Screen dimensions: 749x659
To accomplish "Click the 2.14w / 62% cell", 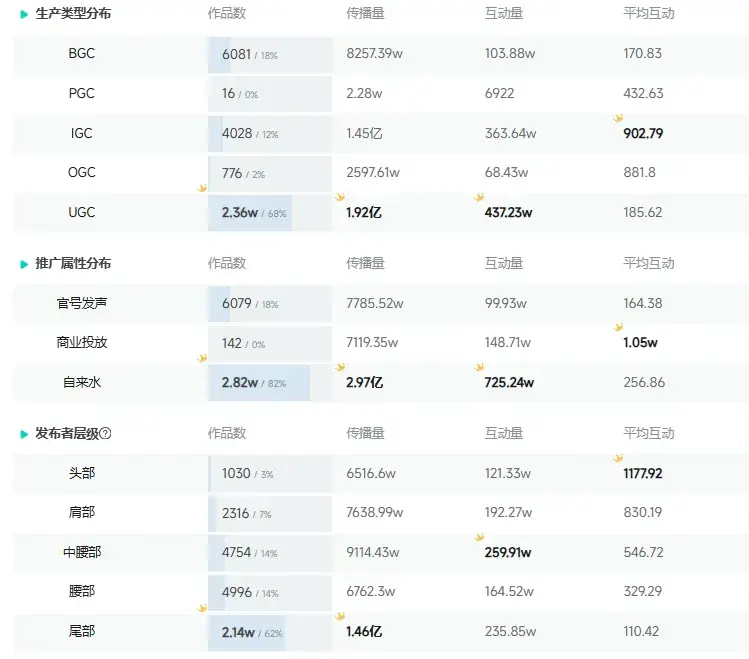I will click(x=270, y=633).
